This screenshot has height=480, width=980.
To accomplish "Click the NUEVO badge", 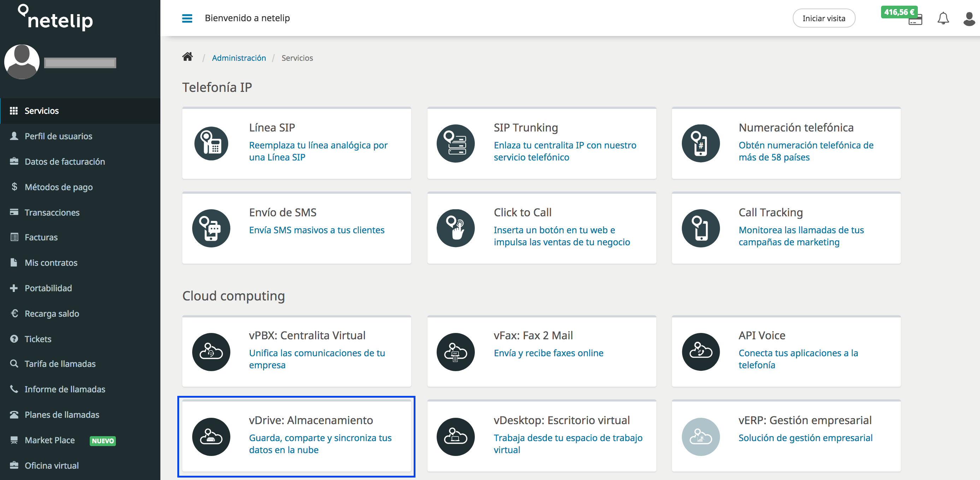I will (x=103, y=441).
